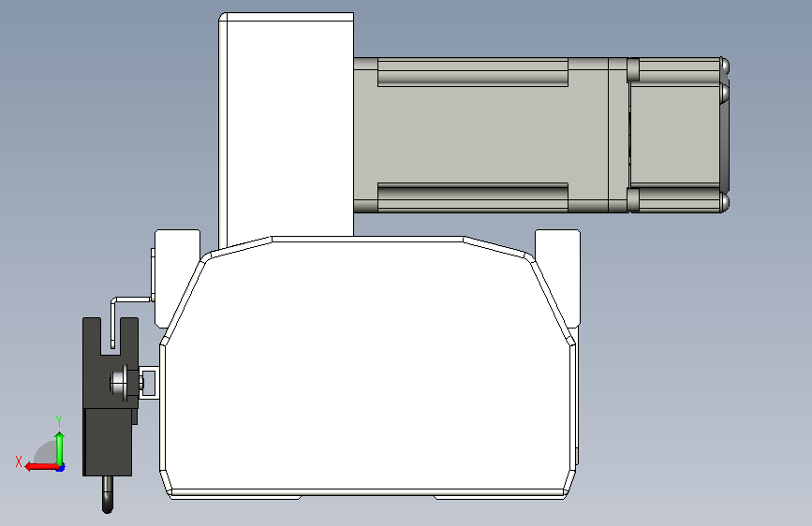Select the pin protruding below the sensor
This screenshot has height=526, width=812.
(107, 494)
